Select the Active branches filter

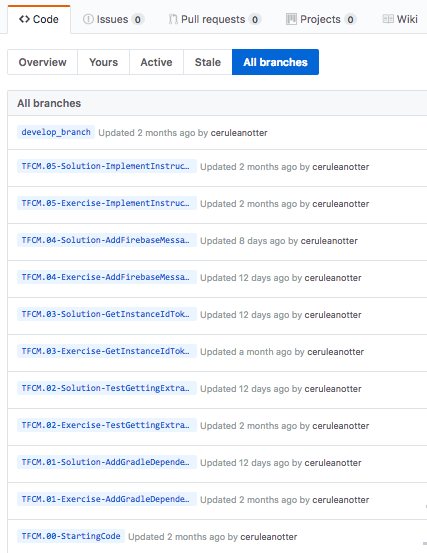(156, 62)
